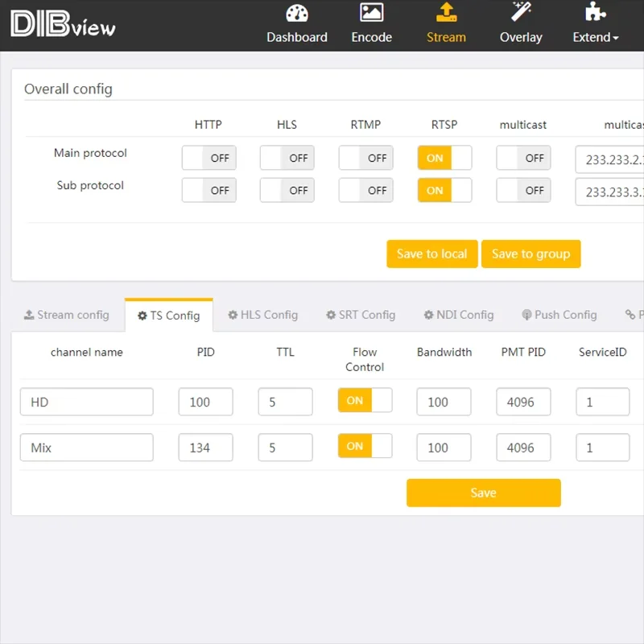644x644 pixels.
Task: Disable Sub protocol RTSP switch
Action: [445, 190]
